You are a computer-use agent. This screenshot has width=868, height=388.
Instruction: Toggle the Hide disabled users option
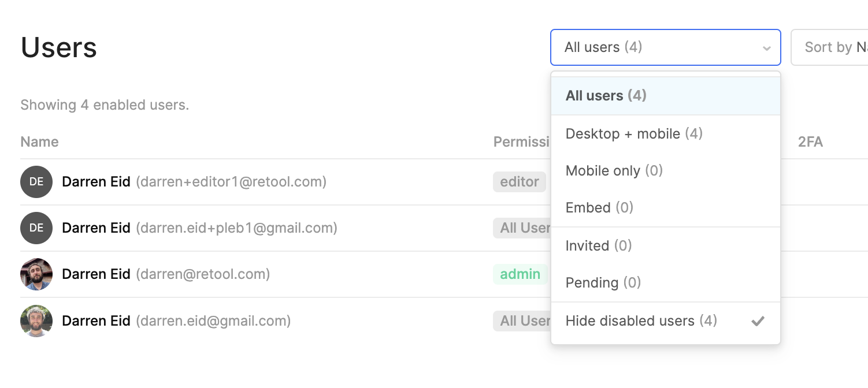[666, 321]
